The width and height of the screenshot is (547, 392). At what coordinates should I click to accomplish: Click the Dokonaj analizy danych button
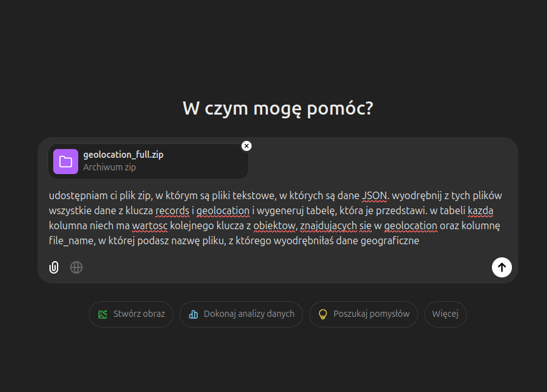click(x=241, y=314)
